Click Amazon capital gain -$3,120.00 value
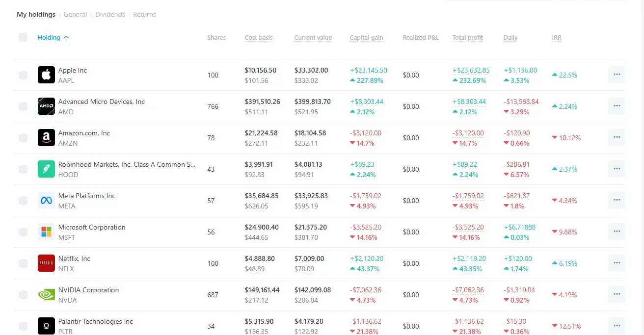The height and width of the screenshot is (335, 644). click(x=366, y=133)
